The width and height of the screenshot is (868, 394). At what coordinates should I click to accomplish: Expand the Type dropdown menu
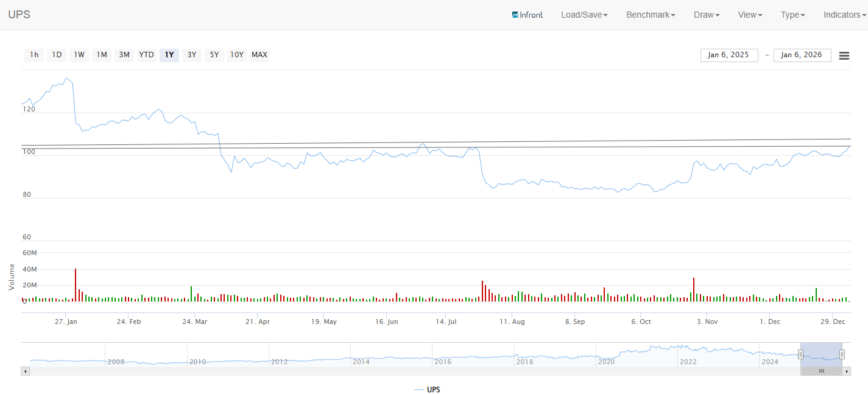[x=793, y=15]
